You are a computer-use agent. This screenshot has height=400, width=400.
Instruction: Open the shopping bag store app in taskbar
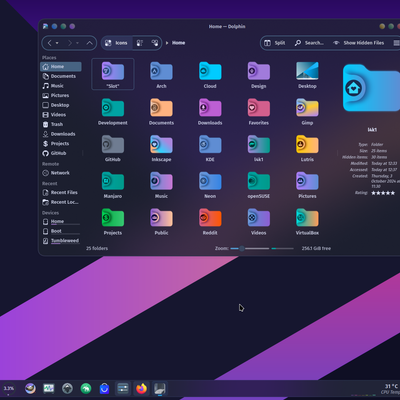click(104, 389)
